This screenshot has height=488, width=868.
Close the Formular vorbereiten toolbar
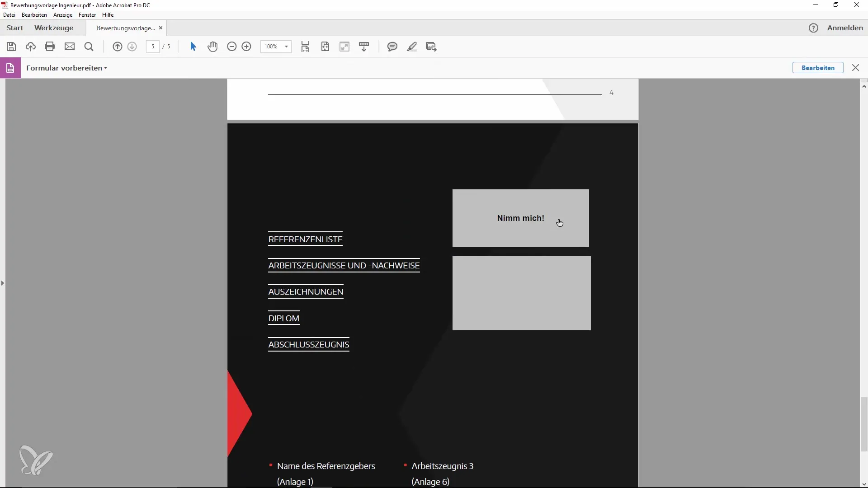coord(856,68)
